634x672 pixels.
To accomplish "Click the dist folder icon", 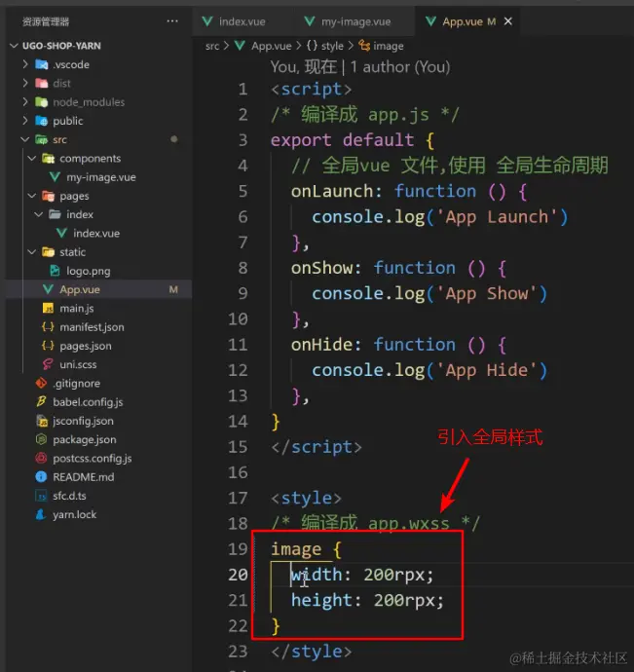I will coord(42,83).
